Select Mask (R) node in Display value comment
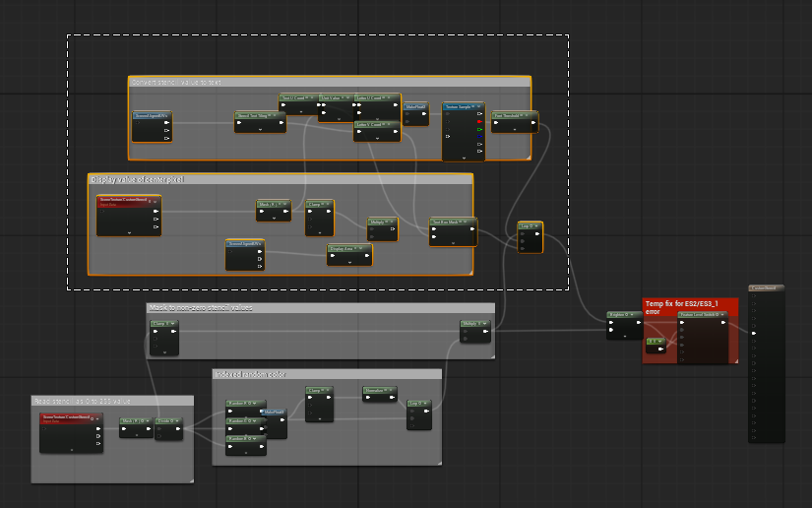The height and width of the screenshot is (508, 812). click(x=274, y=211)
